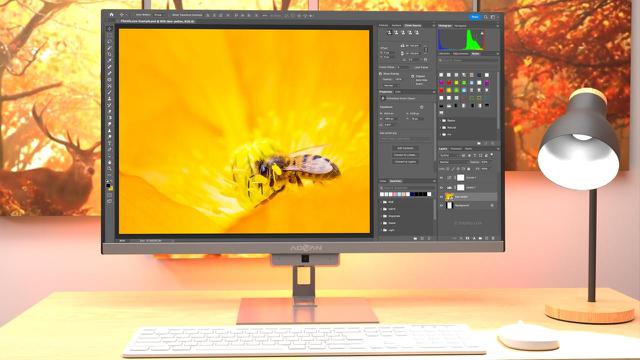Toggle layer filtering switch on or off
The image size is (640, 360).
(x=492, y=154)
